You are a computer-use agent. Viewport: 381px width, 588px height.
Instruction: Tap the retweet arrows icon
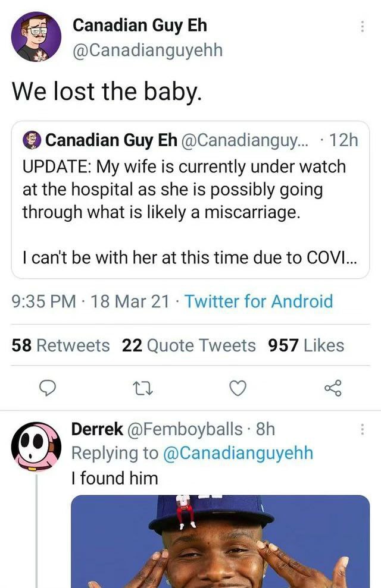[143, 388]
